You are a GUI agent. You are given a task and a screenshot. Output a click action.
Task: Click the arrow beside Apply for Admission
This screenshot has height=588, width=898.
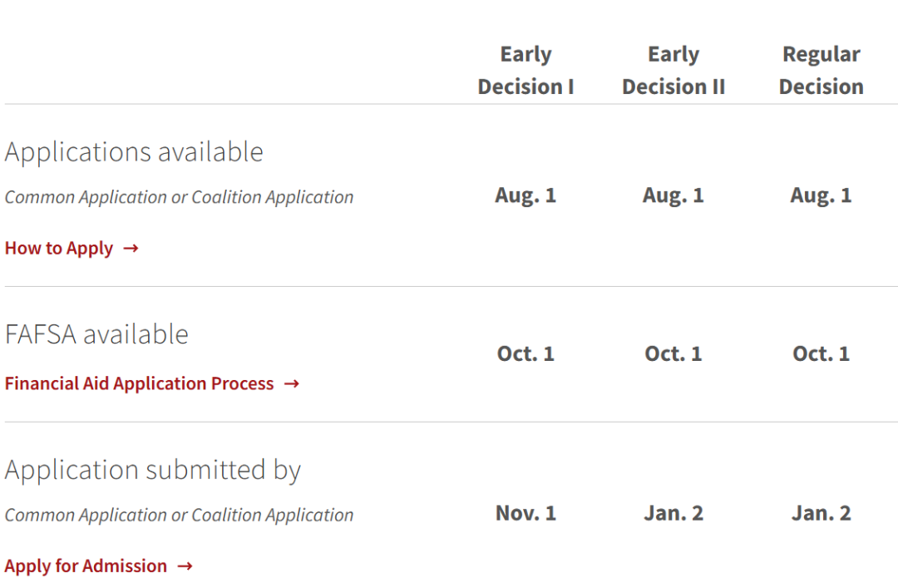(185, 566)
